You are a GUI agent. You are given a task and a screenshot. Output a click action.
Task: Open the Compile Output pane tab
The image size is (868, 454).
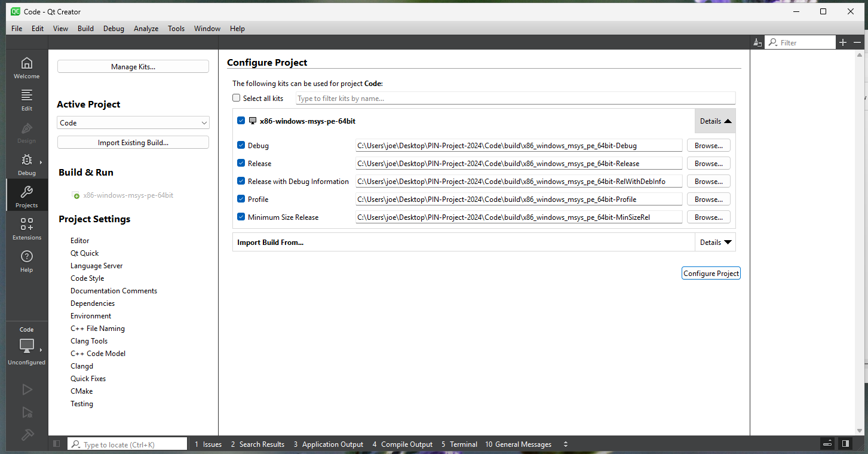tap(402, 444)
